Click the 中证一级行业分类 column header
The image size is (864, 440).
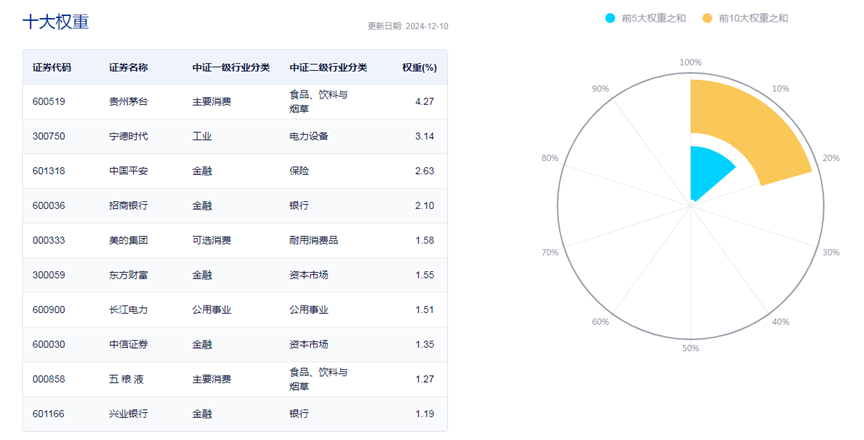click(x=231, y=68)
